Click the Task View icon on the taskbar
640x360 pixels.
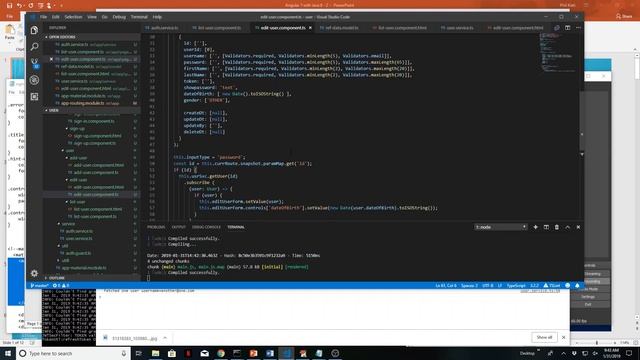point(139,353)
